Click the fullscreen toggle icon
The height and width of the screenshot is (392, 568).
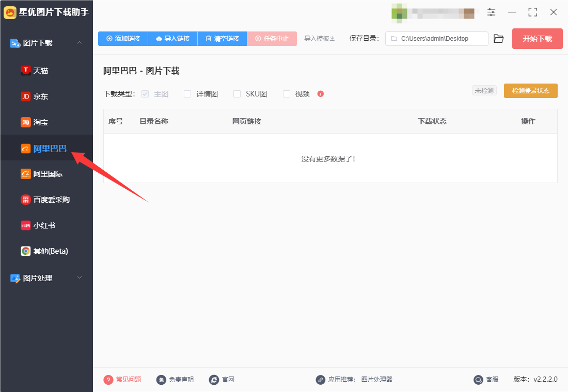pyautogui.click(x=532, y=12)
